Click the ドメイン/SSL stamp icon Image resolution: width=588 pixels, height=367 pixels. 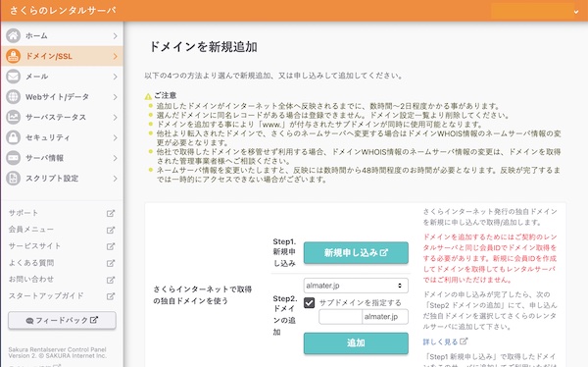[x=13, y=56]
